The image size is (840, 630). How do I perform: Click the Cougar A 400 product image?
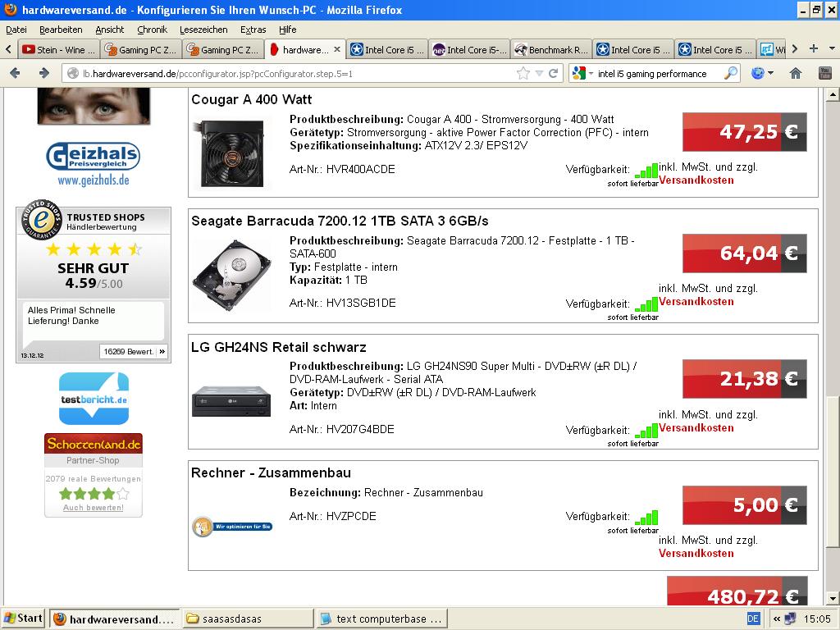[x=231, y=153]
